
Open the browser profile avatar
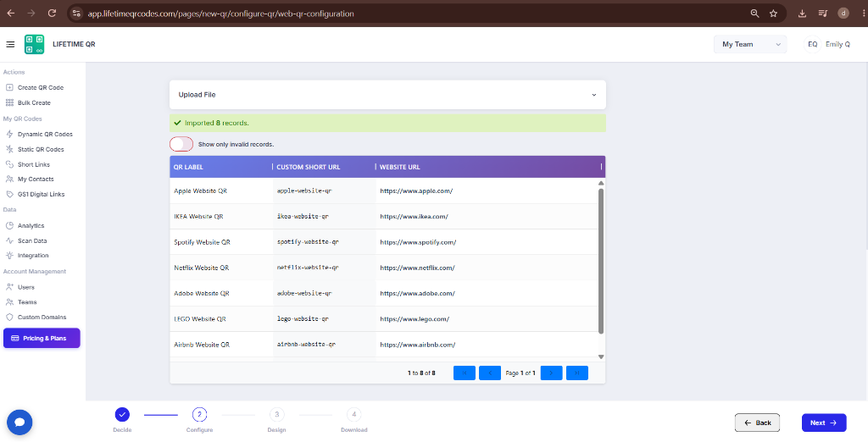[843, 14]
